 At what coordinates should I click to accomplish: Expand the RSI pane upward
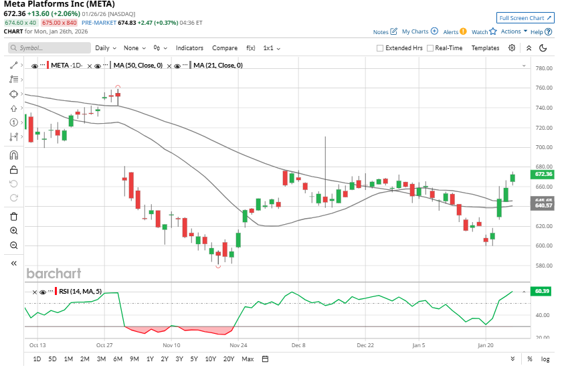[x=524, y=292]
